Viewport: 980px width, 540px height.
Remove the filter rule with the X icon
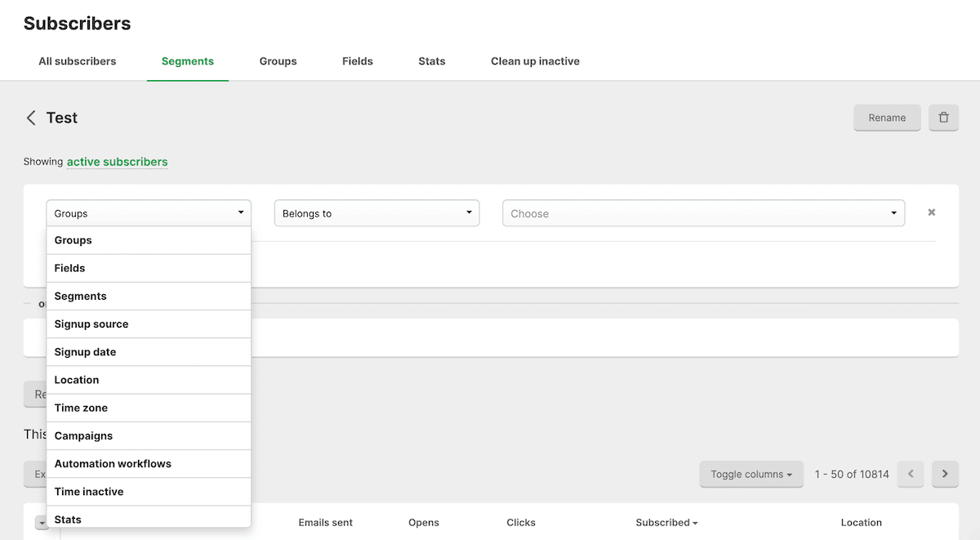(931, 212)
